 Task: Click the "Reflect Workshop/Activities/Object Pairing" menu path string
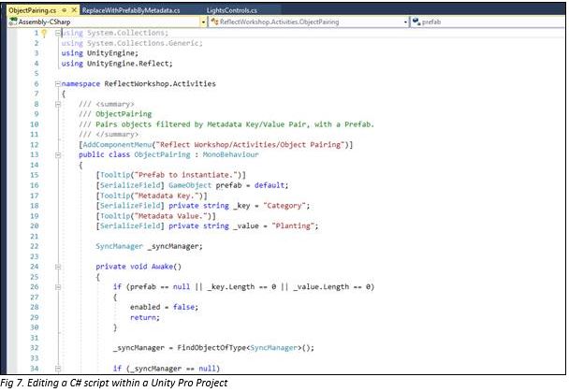coord(250,145)
